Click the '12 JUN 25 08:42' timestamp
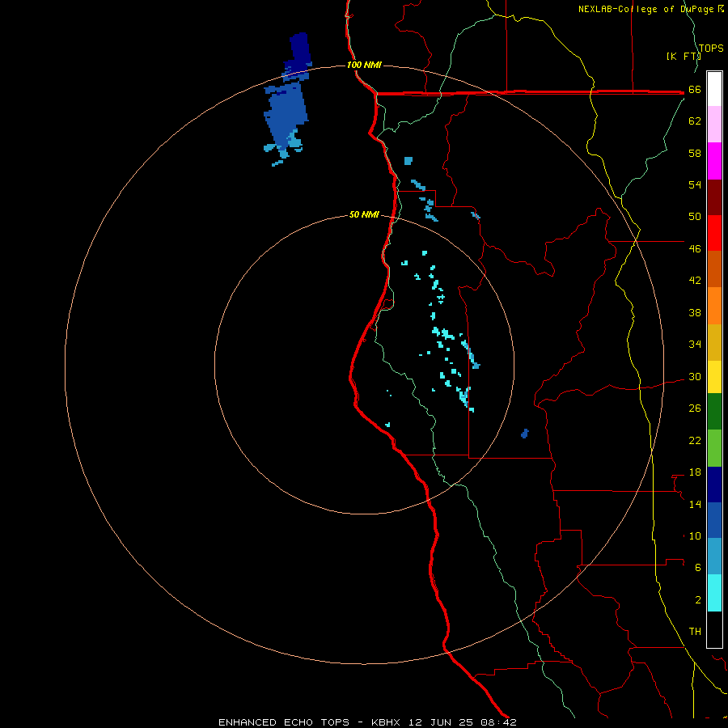The width and height of the screenshot is (728, 728). coord(463,722)
